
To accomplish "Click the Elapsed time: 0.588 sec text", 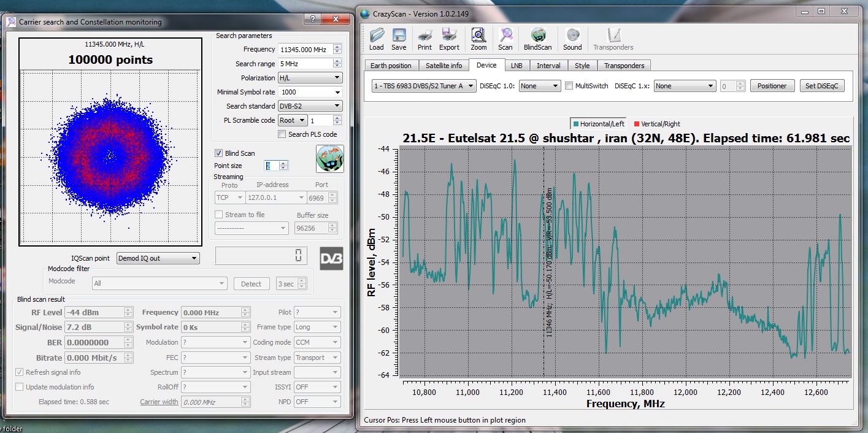I will click(74, 402).
